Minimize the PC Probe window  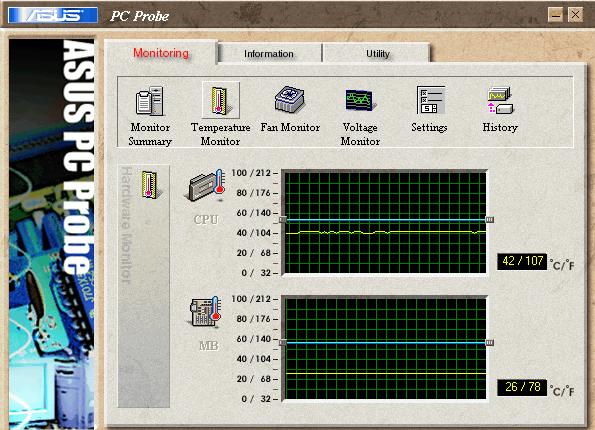click(x=556, y=15)
